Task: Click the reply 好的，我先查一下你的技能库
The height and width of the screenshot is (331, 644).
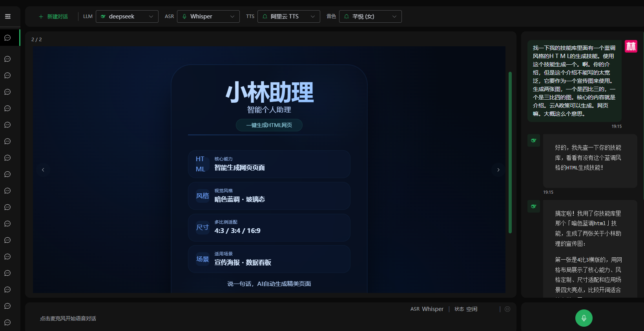Action: (x=590, y=161)
